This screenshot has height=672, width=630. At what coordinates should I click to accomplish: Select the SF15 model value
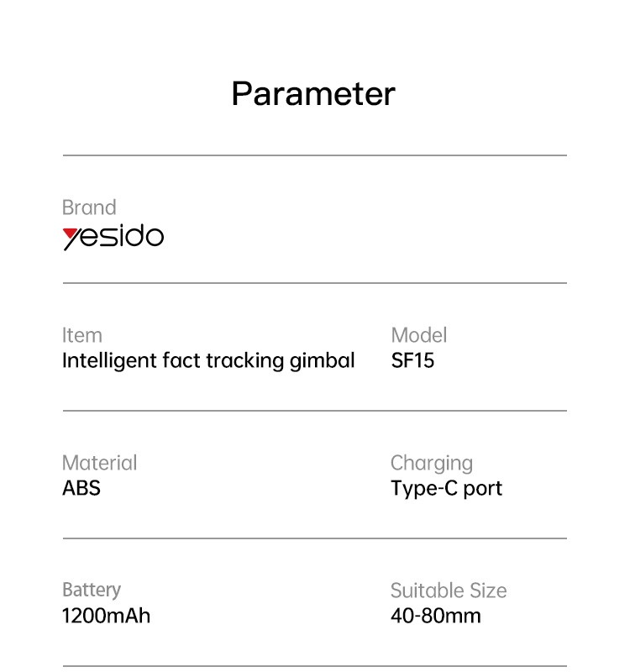tap(412, 360)
